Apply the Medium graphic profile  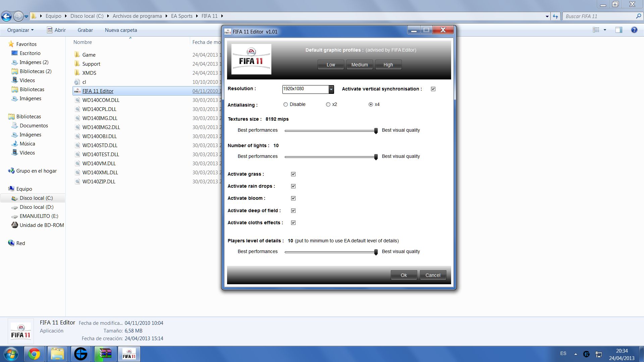(360, 65)
